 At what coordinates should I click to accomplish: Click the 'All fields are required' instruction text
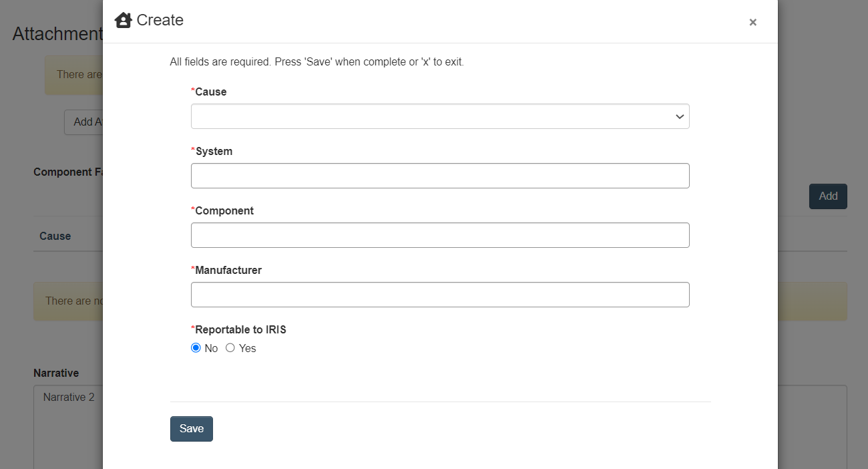click(x=316, y=62)
